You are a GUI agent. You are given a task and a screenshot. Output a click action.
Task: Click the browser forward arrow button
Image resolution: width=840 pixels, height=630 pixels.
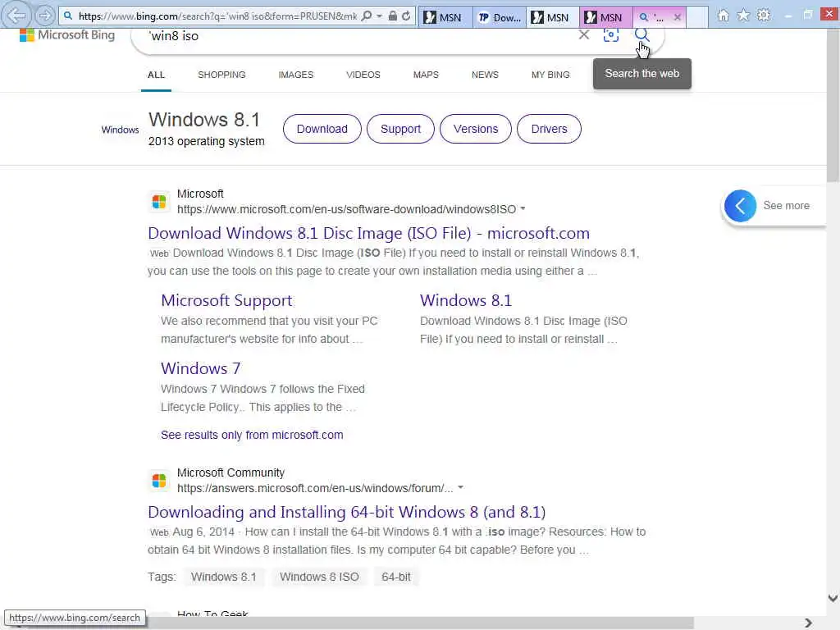pos(45,16)
